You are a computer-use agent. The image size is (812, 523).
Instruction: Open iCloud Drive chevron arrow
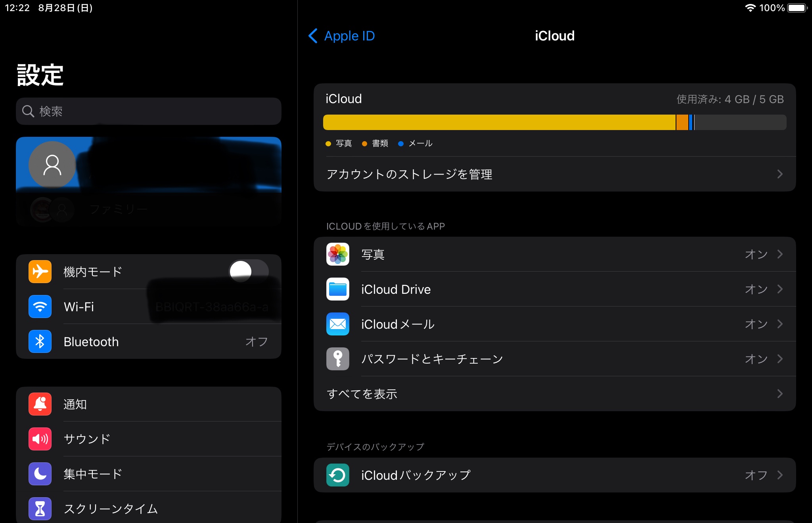[x=779, y=289]
